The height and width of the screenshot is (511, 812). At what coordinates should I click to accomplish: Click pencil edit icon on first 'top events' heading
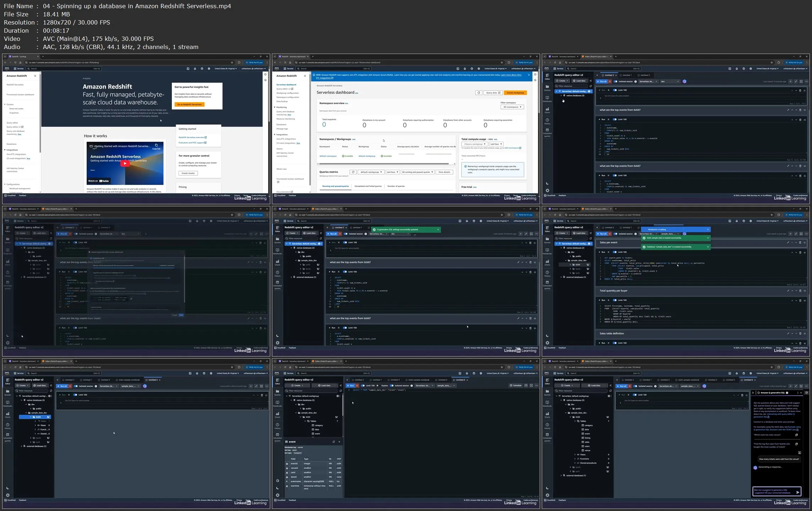tap(788, 110)
